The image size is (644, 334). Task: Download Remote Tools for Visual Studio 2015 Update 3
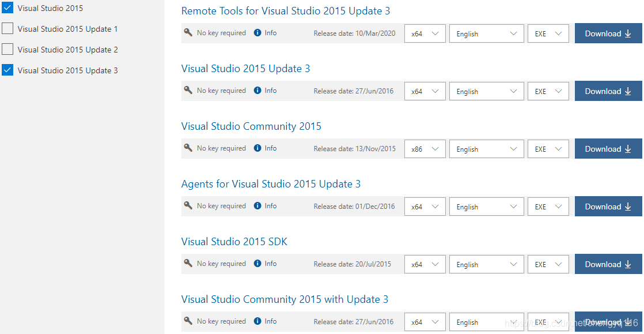(x=608, y=33)
